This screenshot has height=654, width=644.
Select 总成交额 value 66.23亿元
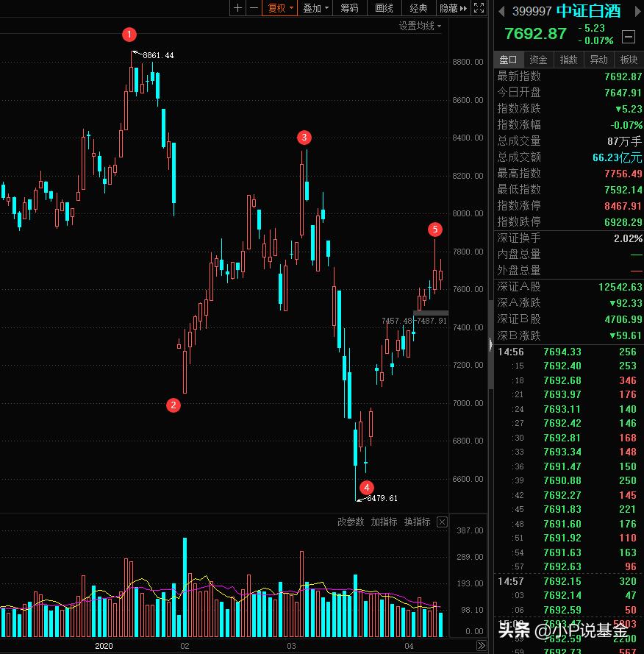(x=617, y=157)
